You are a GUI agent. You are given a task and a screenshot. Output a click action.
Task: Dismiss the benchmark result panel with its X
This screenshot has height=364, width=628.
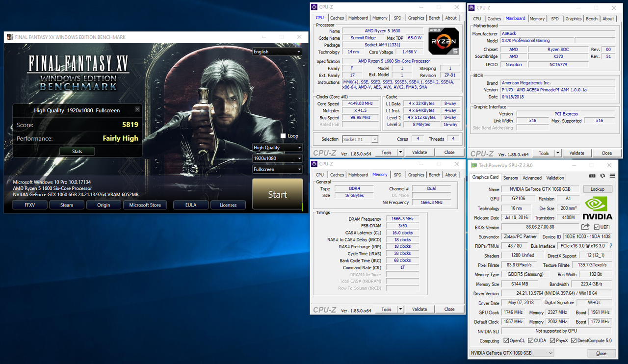pos(137,109)
